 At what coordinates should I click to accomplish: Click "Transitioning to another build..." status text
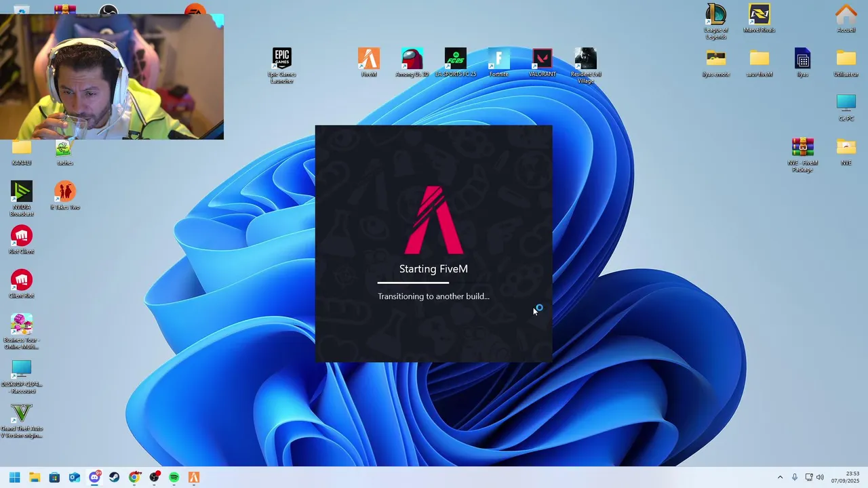click(x=433, y=296)
